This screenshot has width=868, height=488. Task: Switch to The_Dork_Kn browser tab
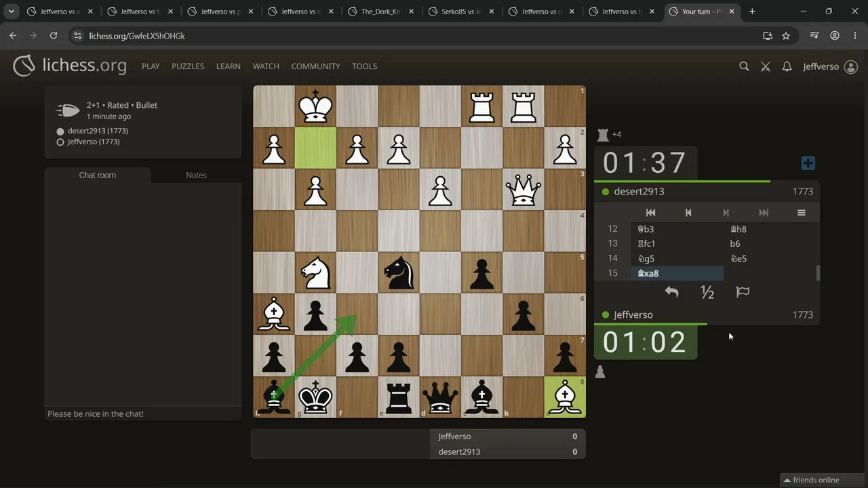[x=382, y=12]
